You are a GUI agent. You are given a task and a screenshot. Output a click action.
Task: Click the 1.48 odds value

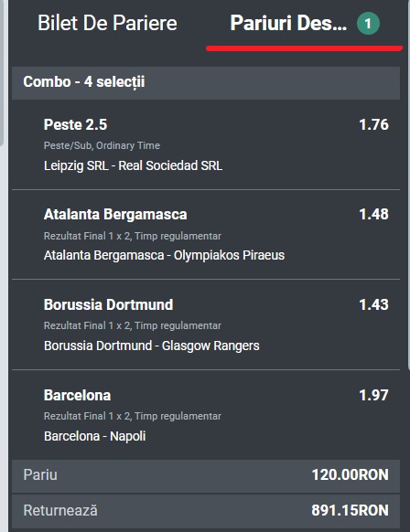click(373, 215)
